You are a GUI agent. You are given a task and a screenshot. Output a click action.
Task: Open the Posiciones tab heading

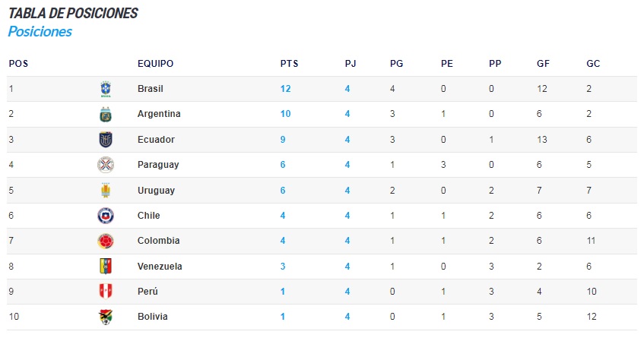coord(40,32)
